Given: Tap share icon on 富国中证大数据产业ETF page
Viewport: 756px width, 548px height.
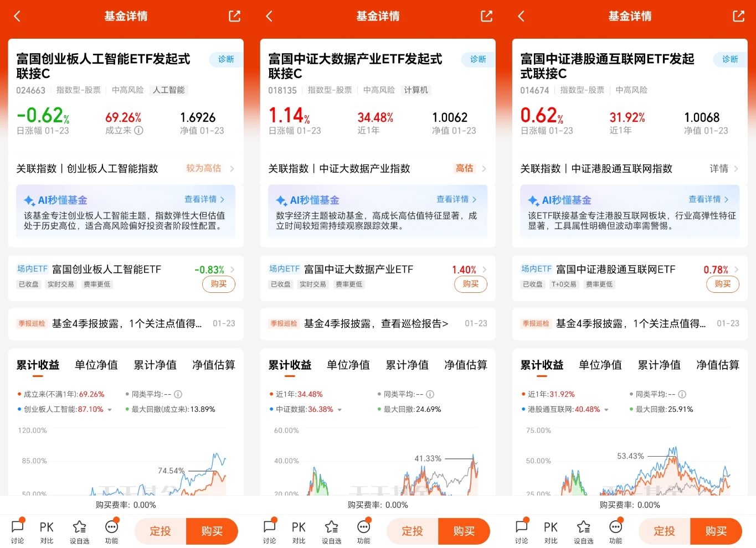Looking at the screenshot, I should tap(487, 16).
